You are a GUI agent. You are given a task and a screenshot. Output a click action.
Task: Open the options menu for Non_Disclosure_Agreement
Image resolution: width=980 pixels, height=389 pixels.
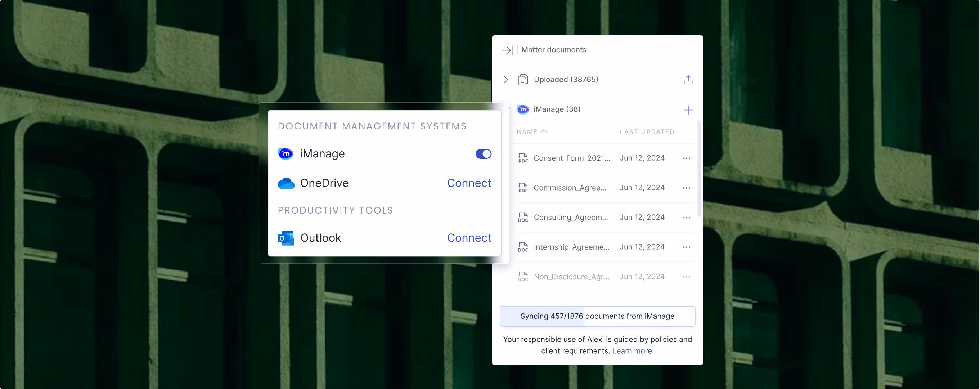(686, 276)
